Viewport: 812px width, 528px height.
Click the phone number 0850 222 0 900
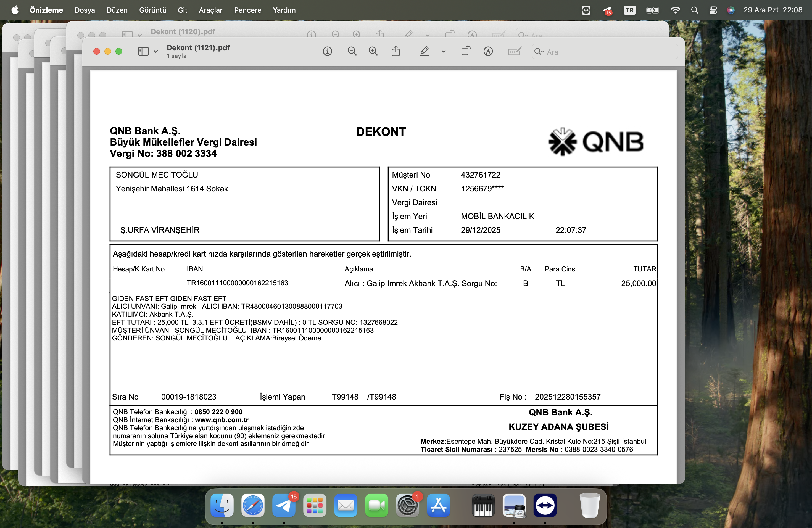[x=218, y=412]
